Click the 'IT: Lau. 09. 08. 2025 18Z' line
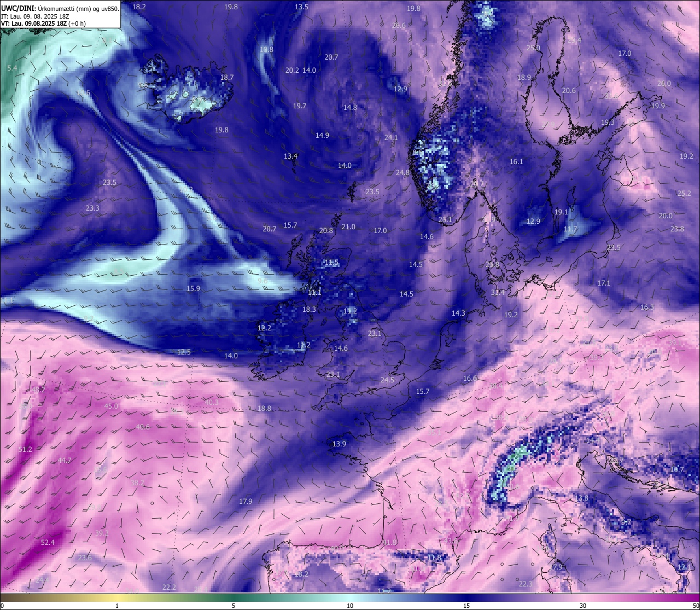 [x=35, y=16]
